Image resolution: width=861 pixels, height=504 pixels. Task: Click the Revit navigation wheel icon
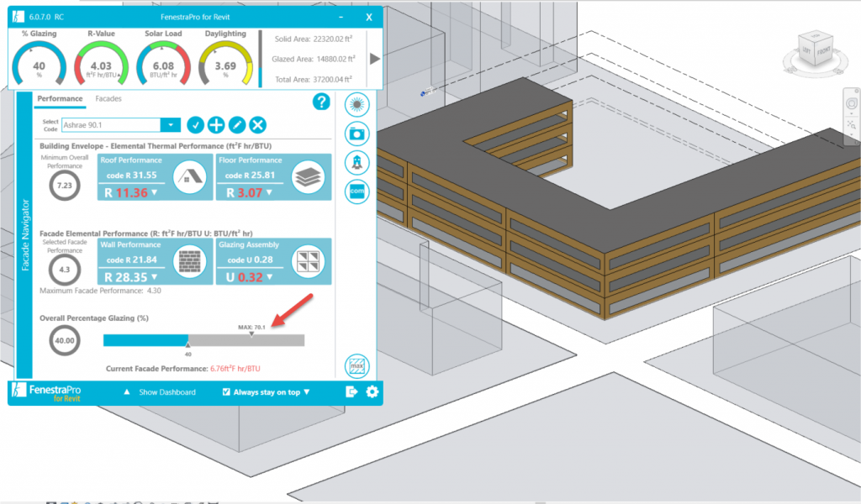[x=851, y=103]
